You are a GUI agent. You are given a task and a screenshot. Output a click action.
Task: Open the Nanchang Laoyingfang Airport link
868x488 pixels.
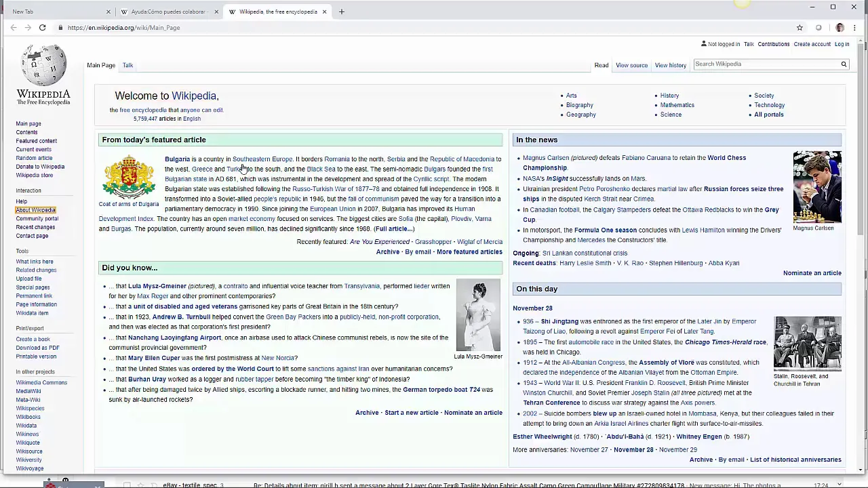[174, 338]
